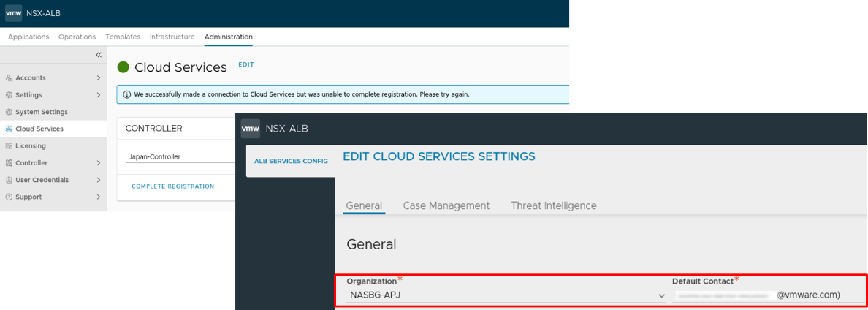Click the Support question mark icon
This screenshot has width=868, height=310.
9,197
